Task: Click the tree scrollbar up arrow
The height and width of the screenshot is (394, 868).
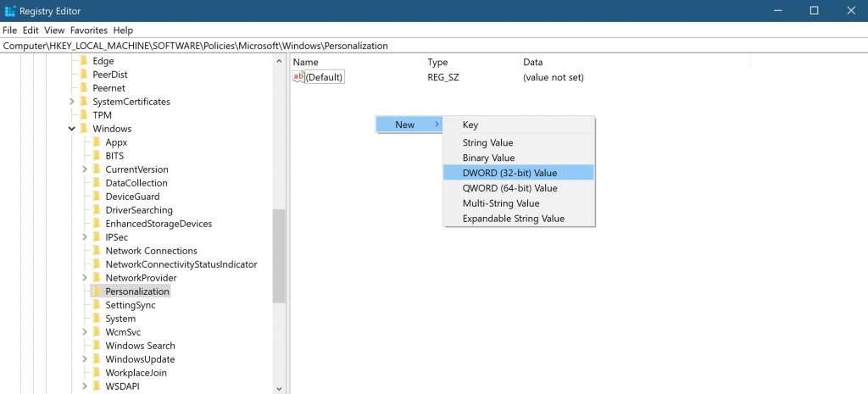Action: (x=279, y=61)
